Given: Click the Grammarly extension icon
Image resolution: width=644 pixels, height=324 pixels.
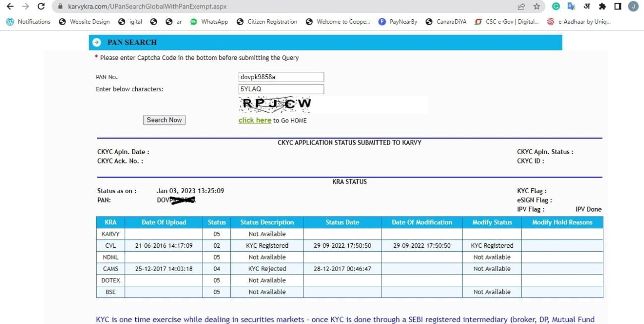Looking at the screenshot, I should (x=556, y=7).
